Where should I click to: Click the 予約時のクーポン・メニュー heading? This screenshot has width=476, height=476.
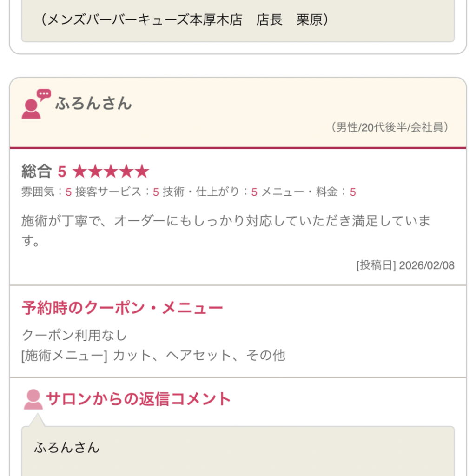122,308
